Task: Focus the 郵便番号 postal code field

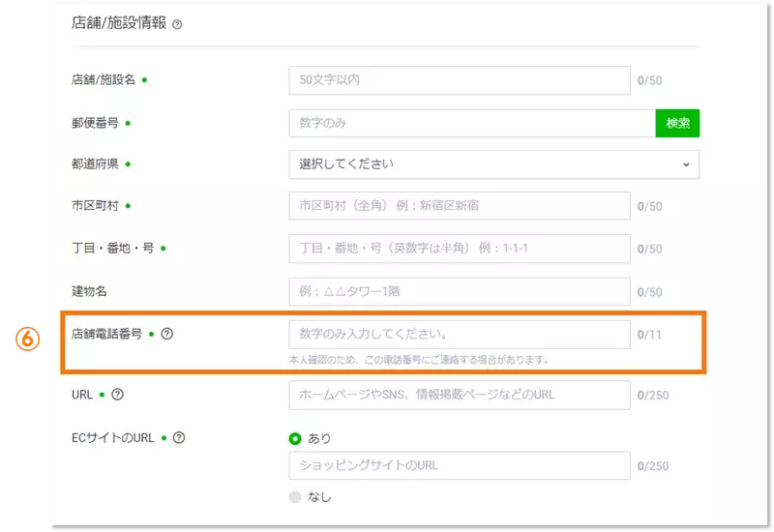Action: point(471,123)
